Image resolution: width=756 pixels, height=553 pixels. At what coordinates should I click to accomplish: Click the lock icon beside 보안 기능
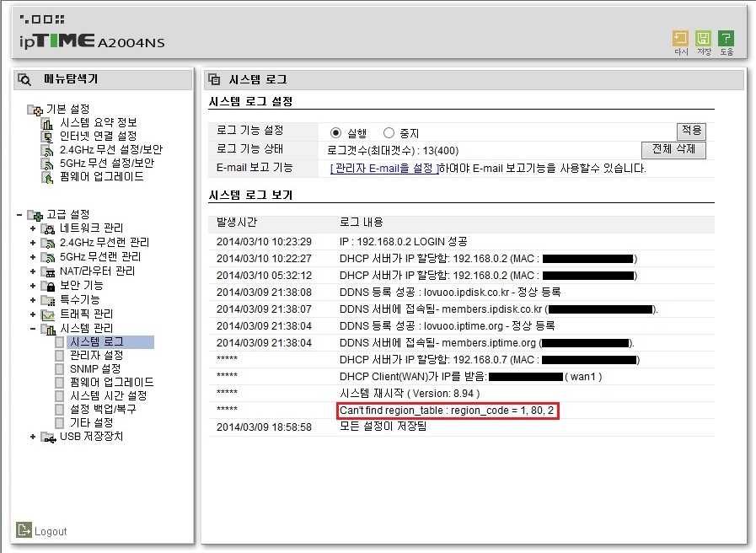pyautogui.click(x=48, y=286)
